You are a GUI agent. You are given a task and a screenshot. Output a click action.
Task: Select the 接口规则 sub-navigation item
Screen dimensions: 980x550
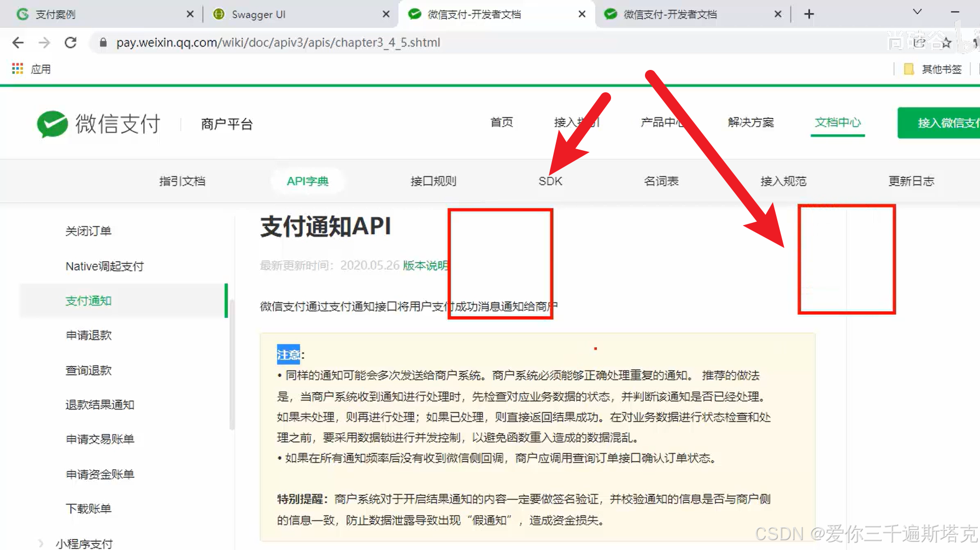(433, 181)
